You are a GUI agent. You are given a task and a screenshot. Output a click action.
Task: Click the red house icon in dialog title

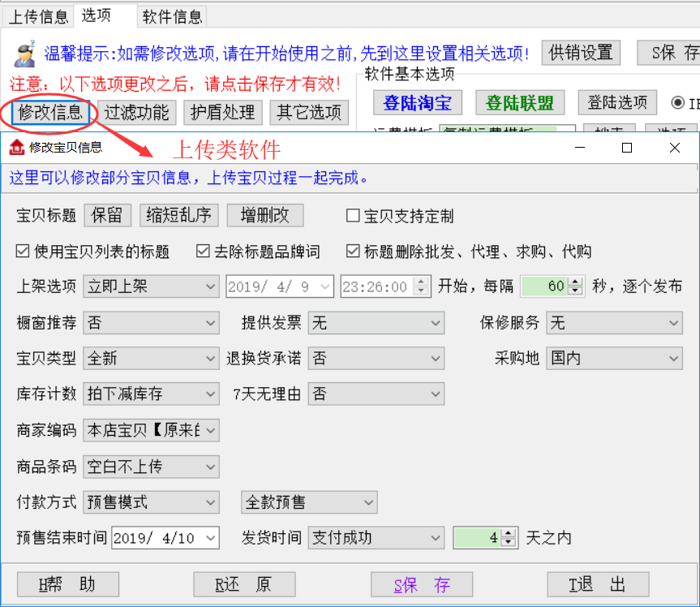[16, 148]
